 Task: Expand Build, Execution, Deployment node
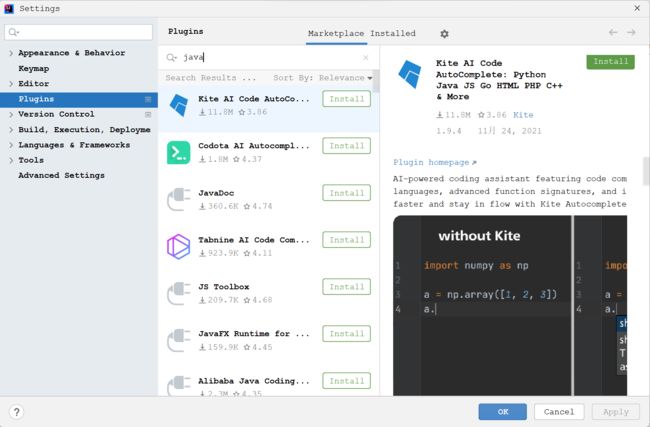click(x=11, y=130)
